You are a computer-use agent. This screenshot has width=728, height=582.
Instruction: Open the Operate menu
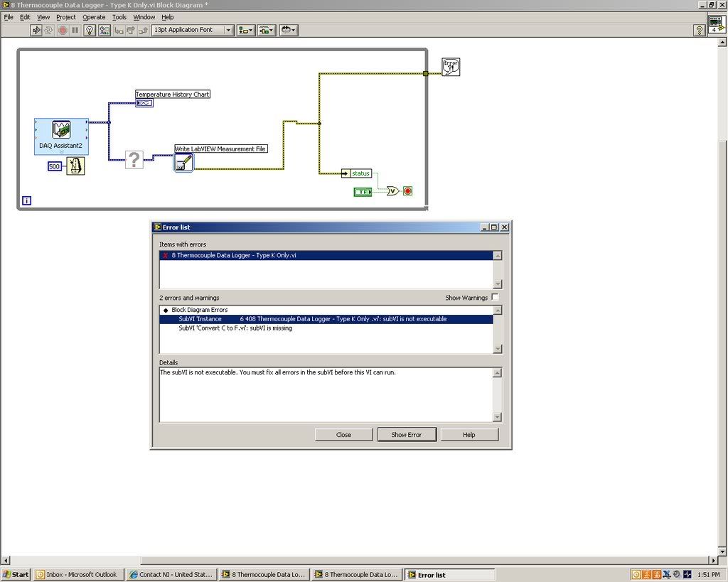(94, 17)
